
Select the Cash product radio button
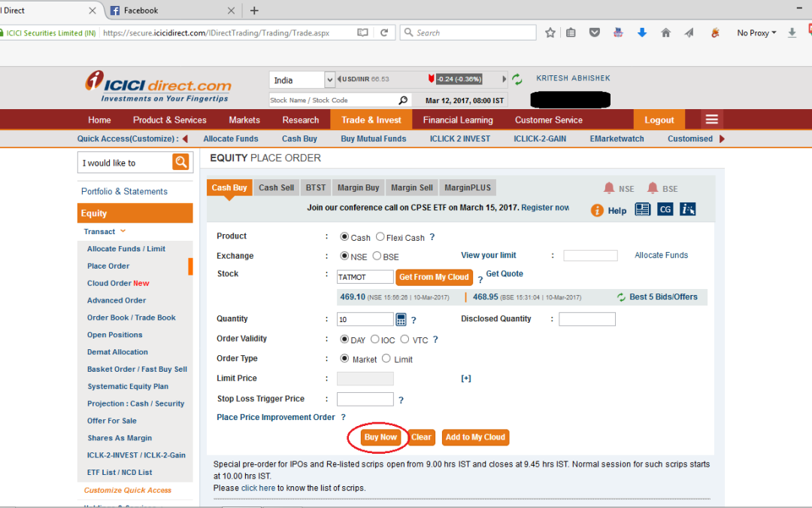point(344,236)
